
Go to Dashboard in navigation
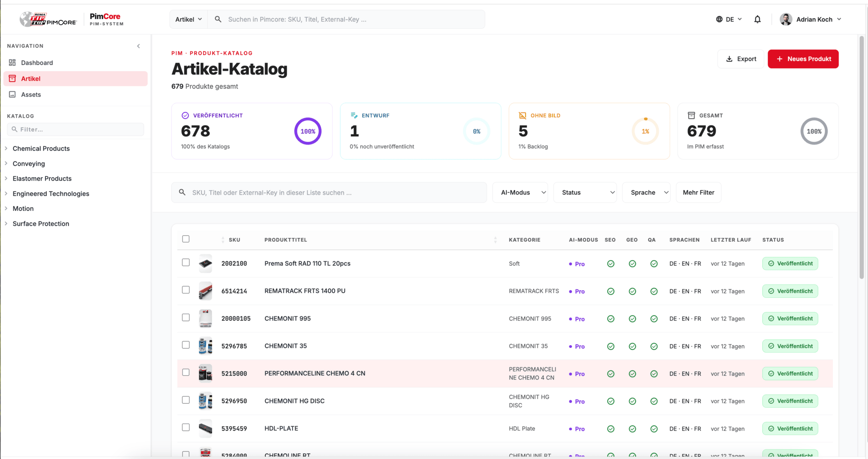click(76, 63)
